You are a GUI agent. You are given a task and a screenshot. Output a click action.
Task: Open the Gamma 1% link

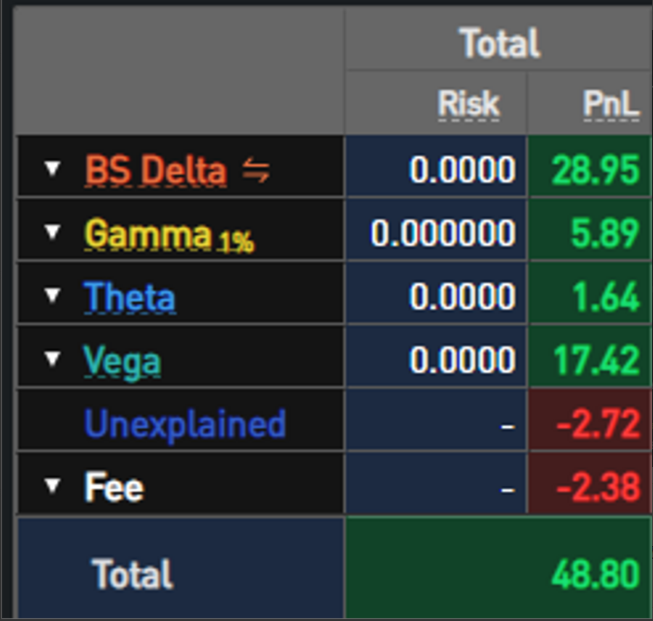point(168,235)
